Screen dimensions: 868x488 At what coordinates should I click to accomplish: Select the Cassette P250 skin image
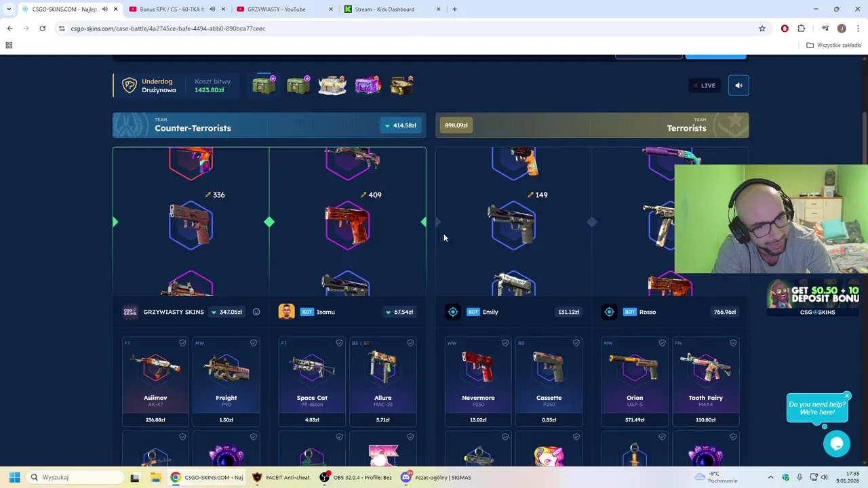click(x=549, y=368)
